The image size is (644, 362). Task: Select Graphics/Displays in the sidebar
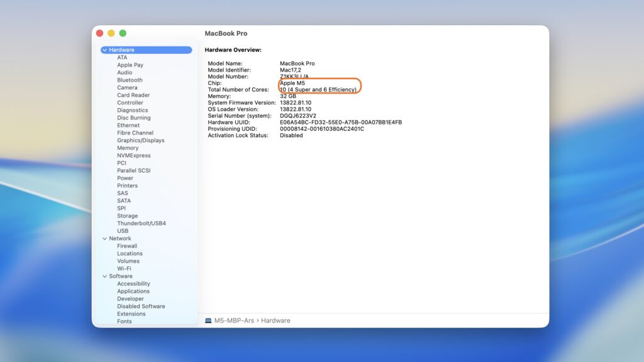coord(140,140)
